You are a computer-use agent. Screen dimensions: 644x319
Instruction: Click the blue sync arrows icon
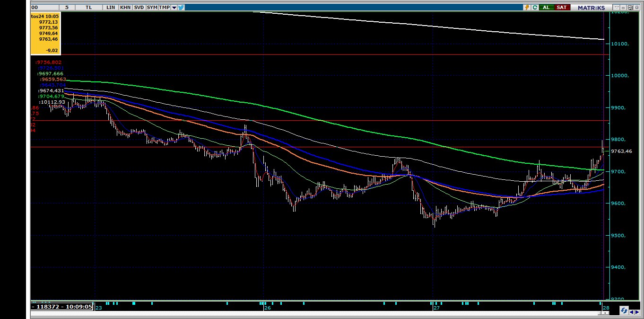click(624, 310)
